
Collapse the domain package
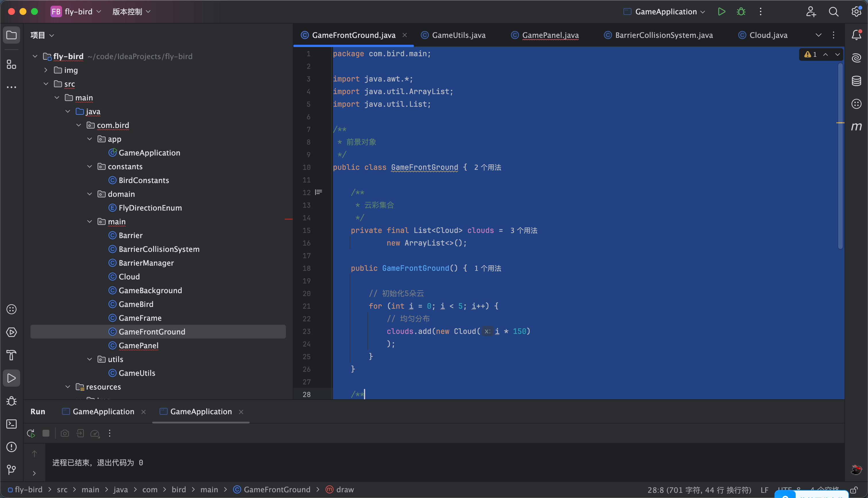pyautogui.click(x=90, y=194)
